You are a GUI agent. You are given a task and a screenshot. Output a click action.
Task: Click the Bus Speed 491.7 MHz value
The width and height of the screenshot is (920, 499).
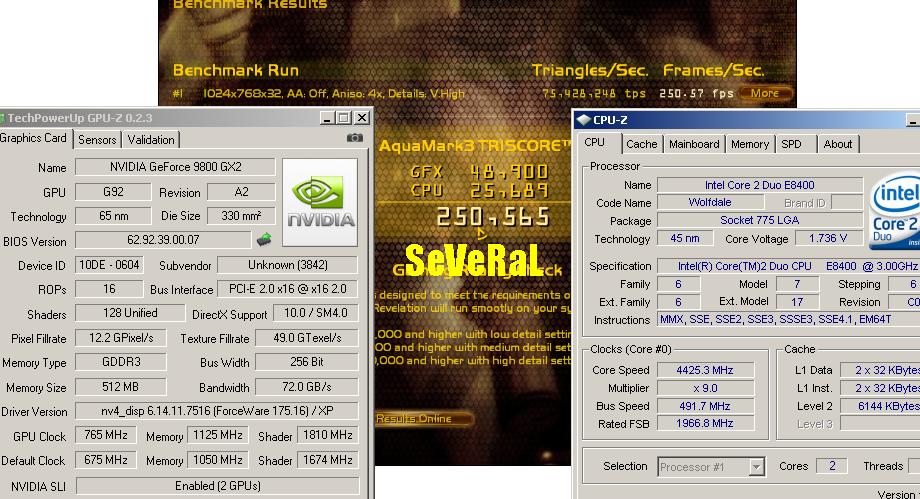(x=705, y=406)
